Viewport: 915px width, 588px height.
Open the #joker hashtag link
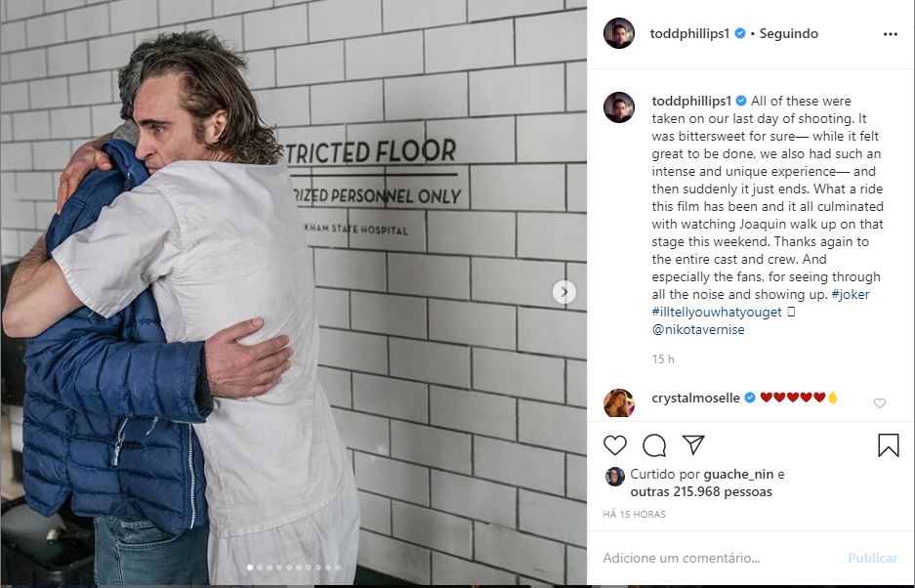pos(851,294)
